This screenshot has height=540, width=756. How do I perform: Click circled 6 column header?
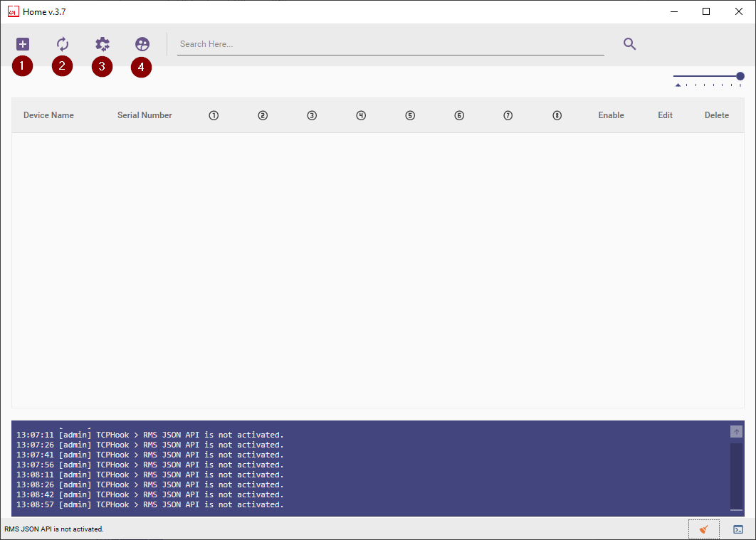459,115
